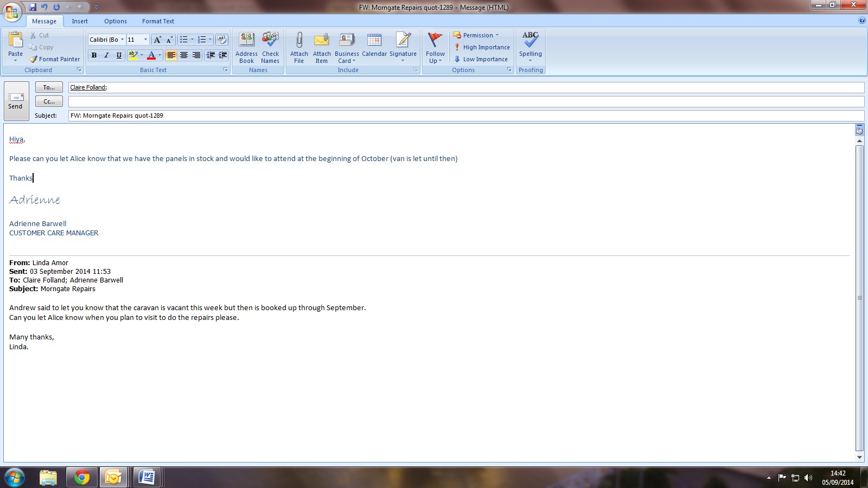Mark message as Low Importance
The height and width of the screenshot is (488, 868).
click(481, 59)
